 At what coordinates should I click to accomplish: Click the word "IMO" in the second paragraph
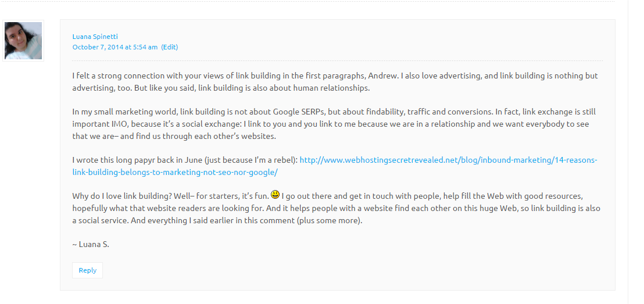120,124
